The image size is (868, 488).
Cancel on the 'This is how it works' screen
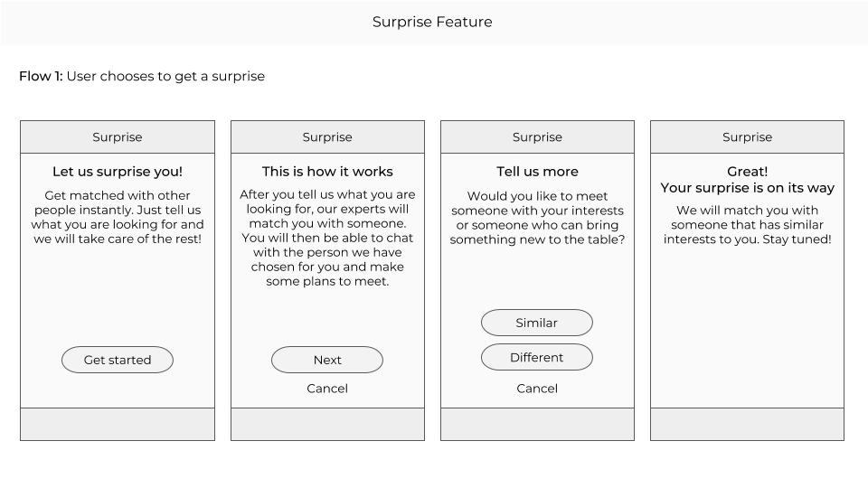[x=327, y=389]
